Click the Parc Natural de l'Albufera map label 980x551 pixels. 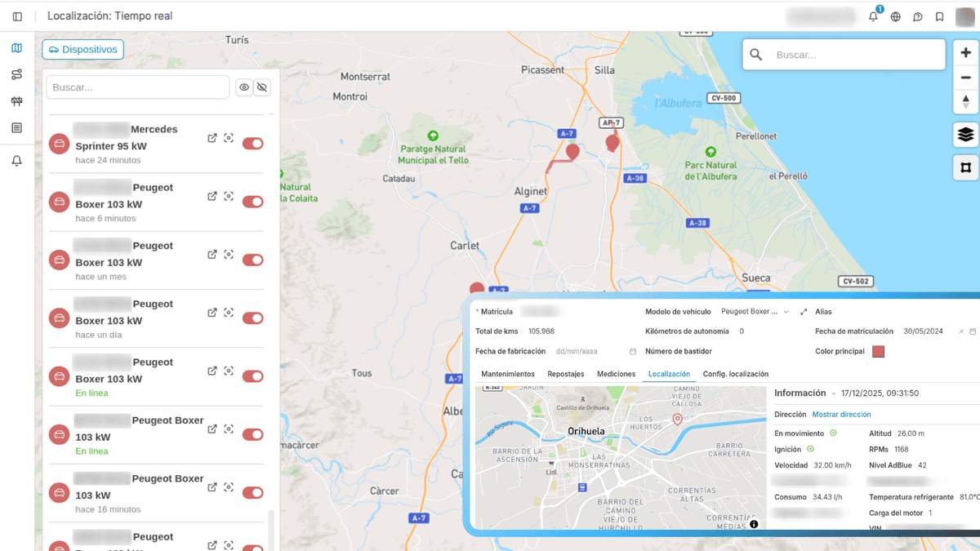[710, 171]
